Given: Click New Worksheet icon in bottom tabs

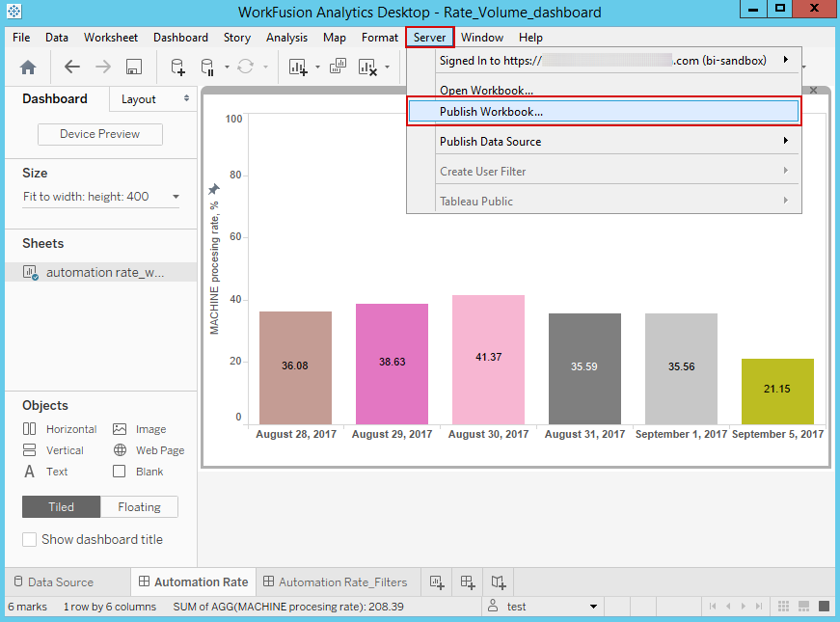Looking at the screenshot, I should coord(437,582).
